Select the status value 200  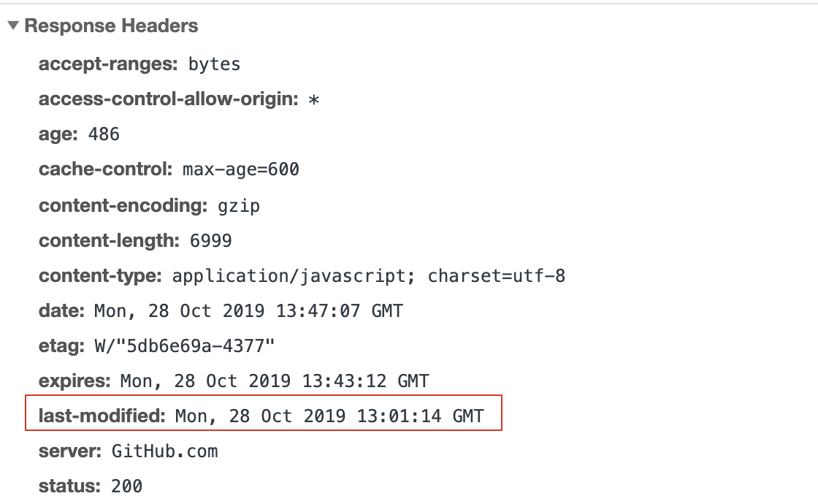point(127,486)
